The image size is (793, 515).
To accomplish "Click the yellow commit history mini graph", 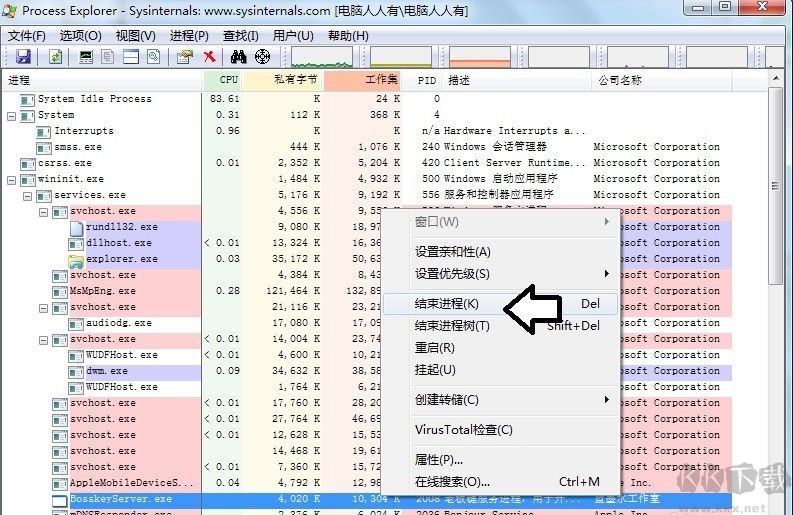I will [x=401, y=57].
